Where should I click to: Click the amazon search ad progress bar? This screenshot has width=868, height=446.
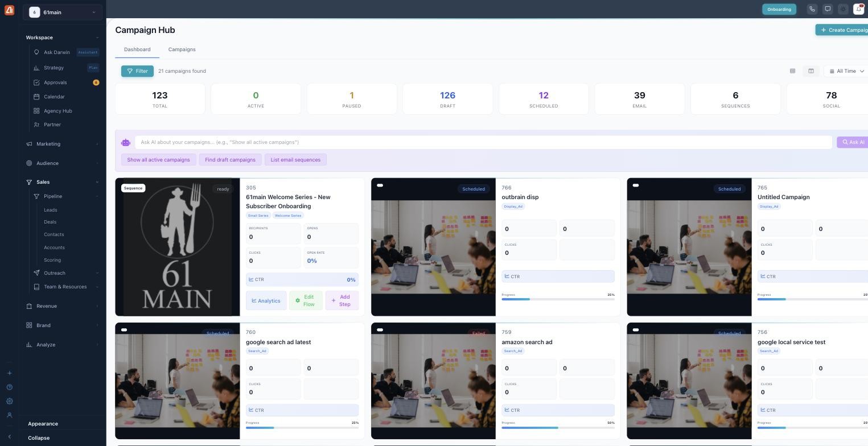pos(558,427)
